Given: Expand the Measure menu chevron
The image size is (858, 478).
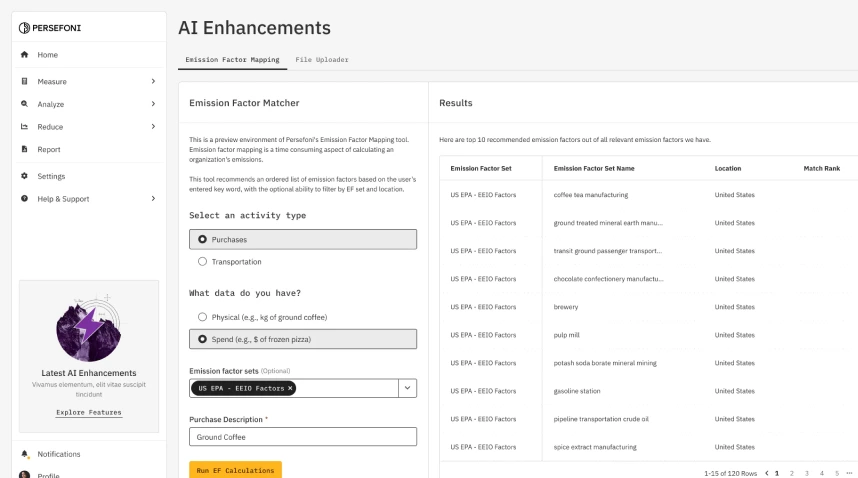Looking at the screenshot, I should click(x=153, y=81).
